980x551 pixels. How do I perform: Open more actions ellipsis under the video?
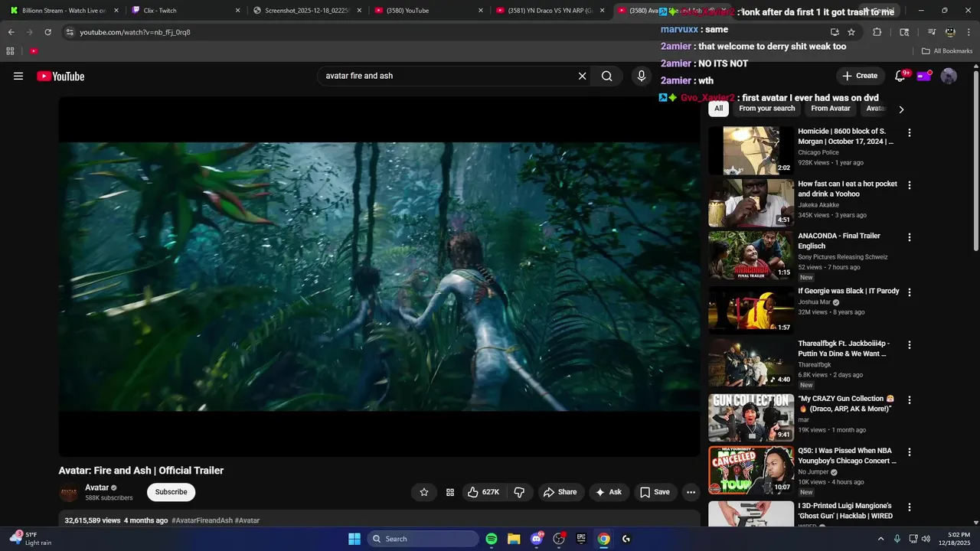[x=691, y=492]
